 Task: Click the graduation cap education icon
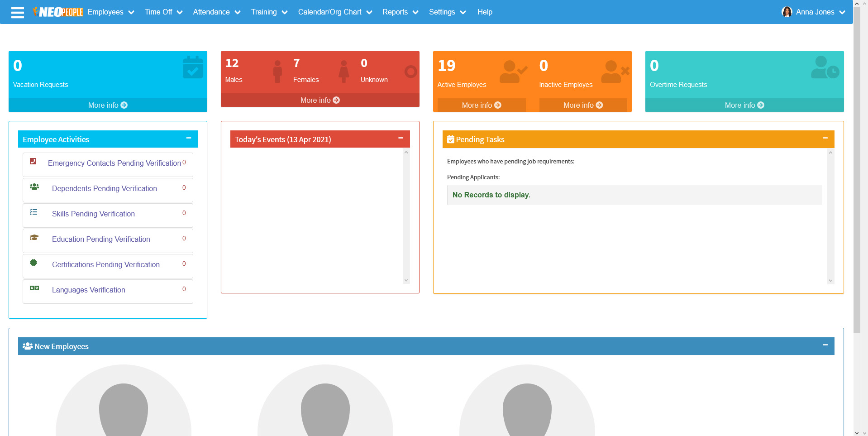pyautogui.click(x=34, y=238)
